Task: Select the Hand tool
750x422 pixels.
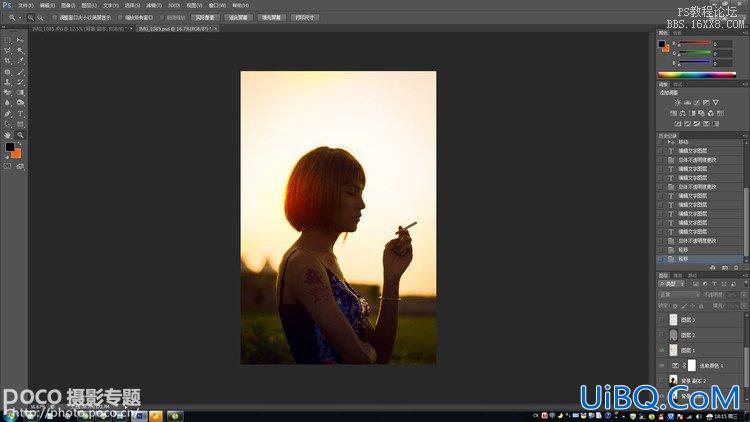Action: coord(7,135)
